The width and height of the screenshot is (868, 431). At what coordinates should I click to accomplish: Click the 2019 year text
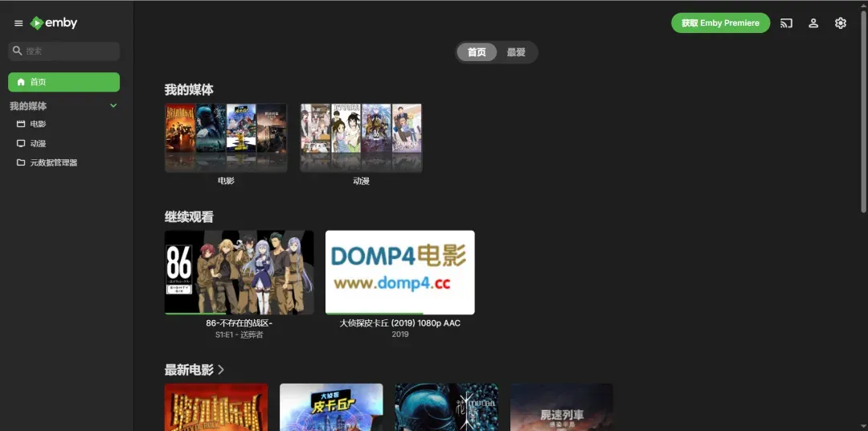[x=399, y=335]
